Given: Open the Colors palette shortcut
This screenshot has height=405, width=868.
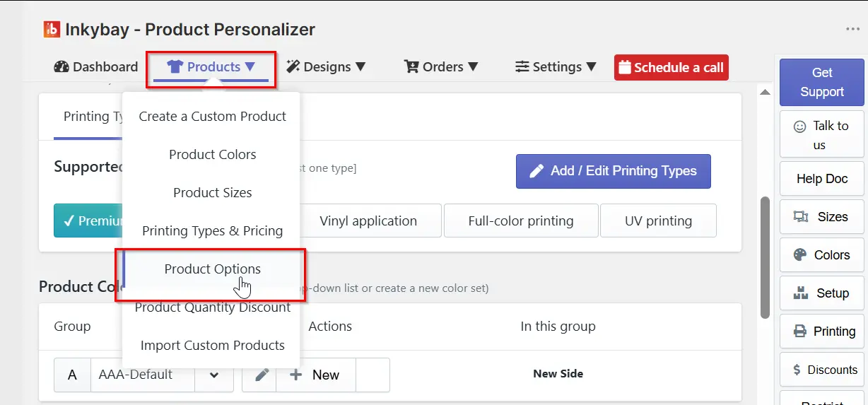Looking at the screenshot, I should tap(822, 255).
